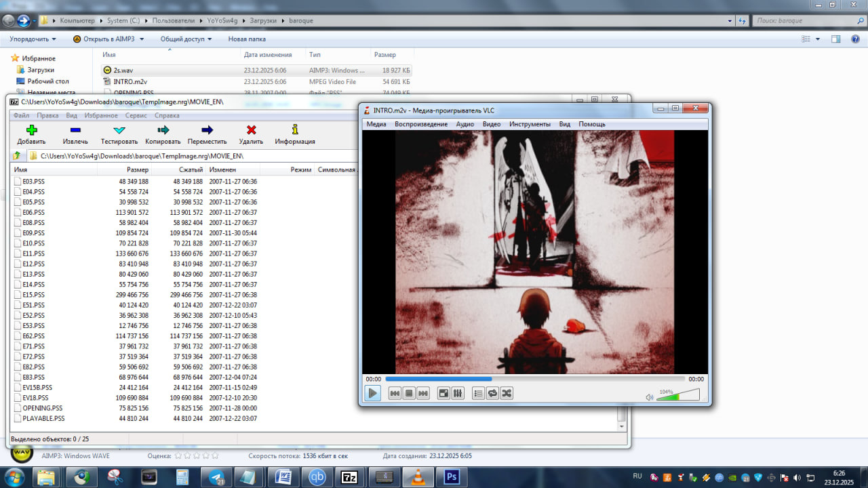This screenshot has height=488, width=868.
Task: Open the Explorer view options dropdown
Action: click(x=817, y=39)
